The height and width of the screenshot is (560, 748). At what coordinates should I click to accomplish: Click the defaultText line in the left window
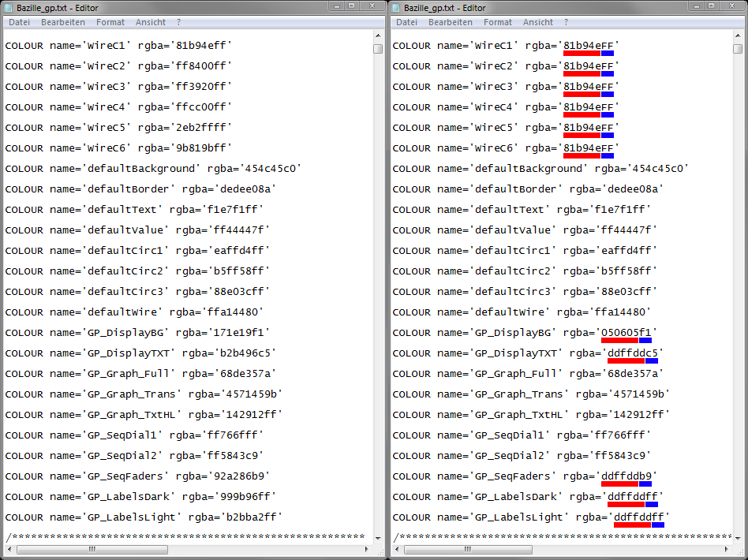tap(134, 209)
